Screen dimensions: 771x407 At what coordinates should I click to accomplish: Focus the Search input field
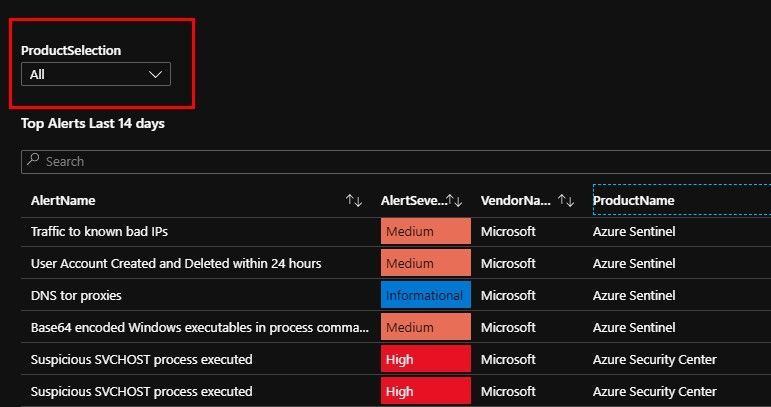coord(396,161)
